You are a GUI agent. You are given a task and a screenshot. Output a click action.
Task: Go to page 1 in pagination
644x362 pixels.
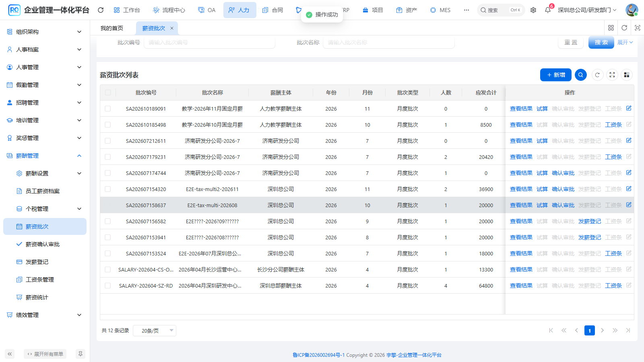coord(590,331)
